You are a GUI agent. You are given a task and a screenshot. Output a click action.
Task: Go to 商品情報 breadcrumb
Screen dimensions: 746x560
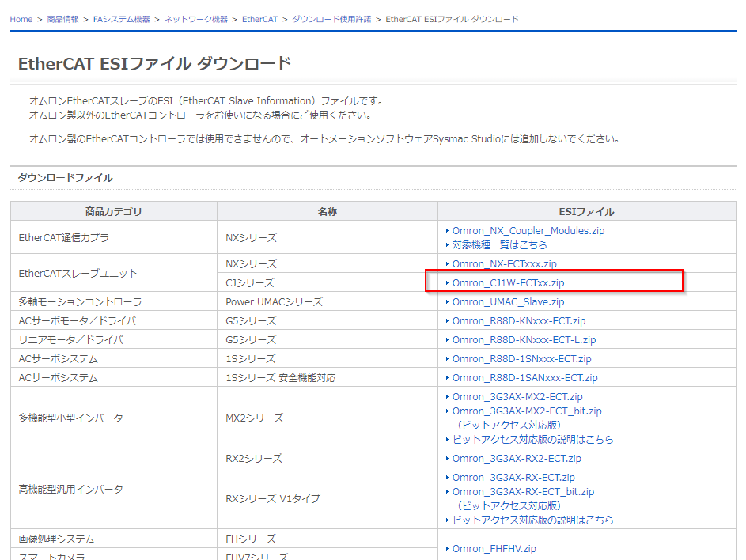[x=62, y=20]
